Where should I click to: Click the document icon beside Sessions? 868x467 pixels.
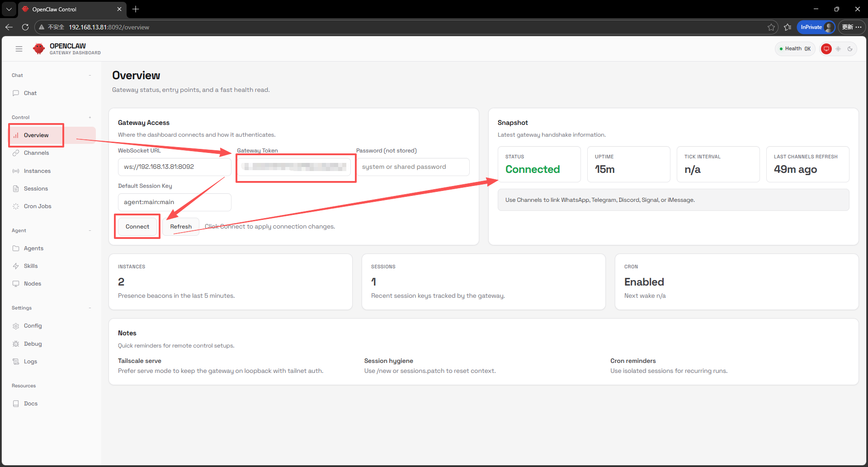tap(16, 189)
